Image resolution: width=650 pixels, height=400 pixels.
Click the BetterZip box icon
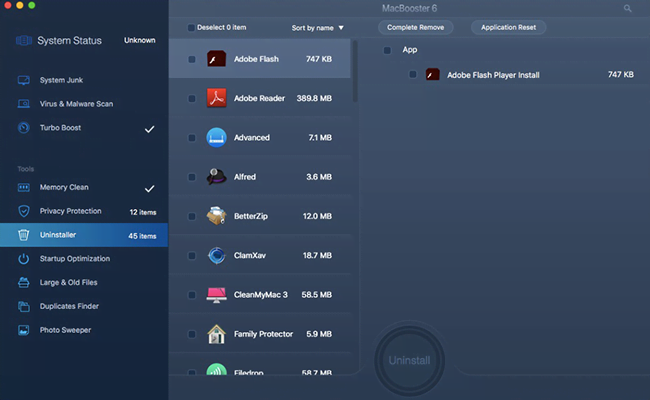coord(216,216)
